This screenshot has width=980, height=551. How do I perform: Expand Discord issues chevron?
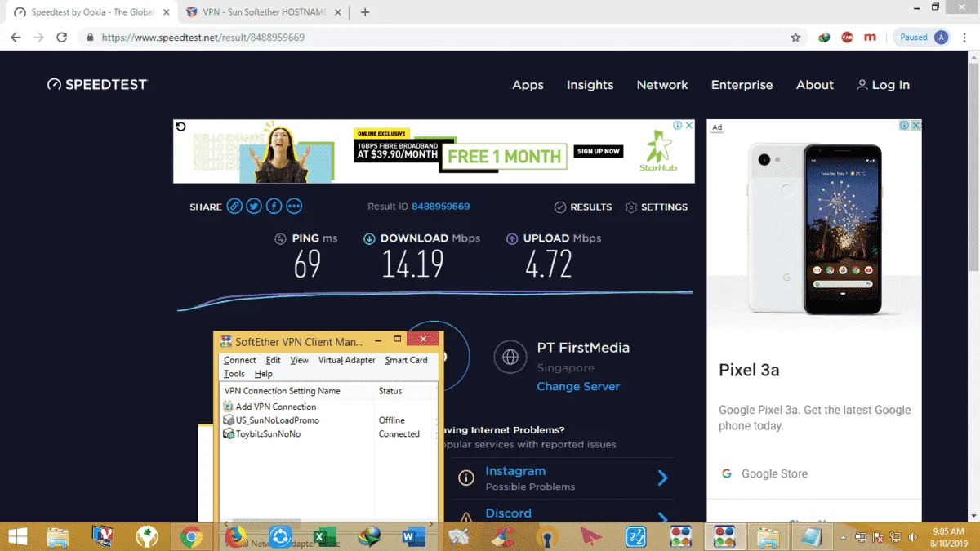[662, 518]
